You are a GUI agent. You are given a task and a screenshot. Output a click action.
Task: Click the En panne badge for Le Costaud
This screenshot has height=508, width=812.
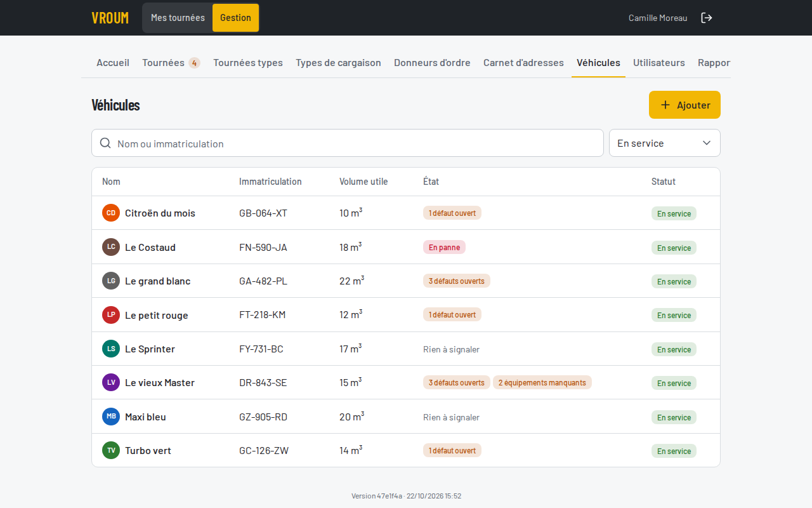point(444,247)
